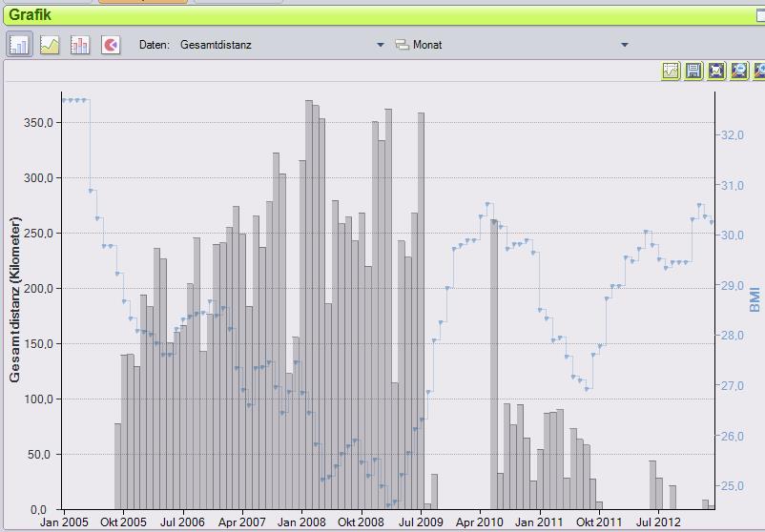This screenshot has height=532, width=765.
Task: Open chart settings icon above graph
Action: [671, 71]
